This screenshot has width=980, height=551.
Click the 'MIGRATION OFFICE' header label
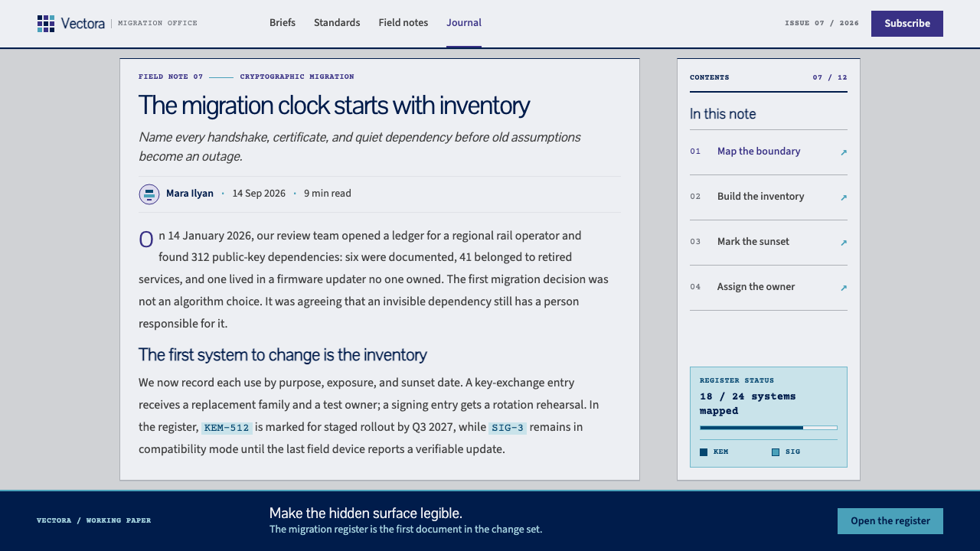tap(158, 24)
